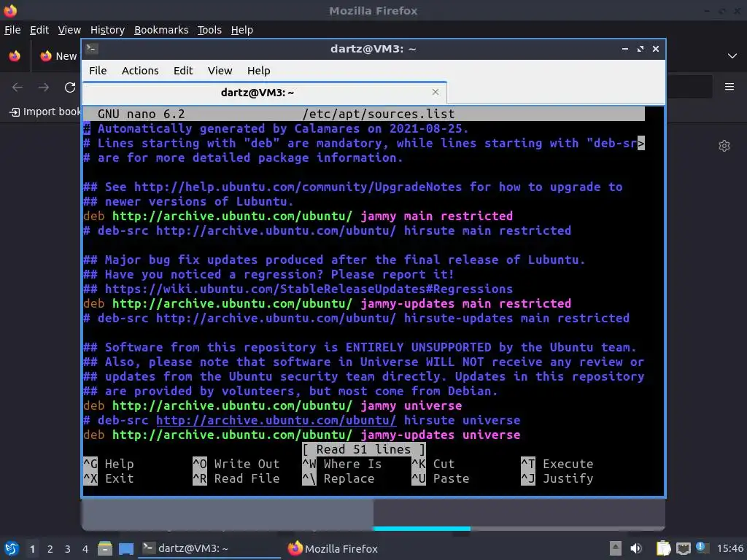The width and height of the screenshot is (747, 560).
Task: Click the ^T Execute shortcut label
Action: coord(557,464)
